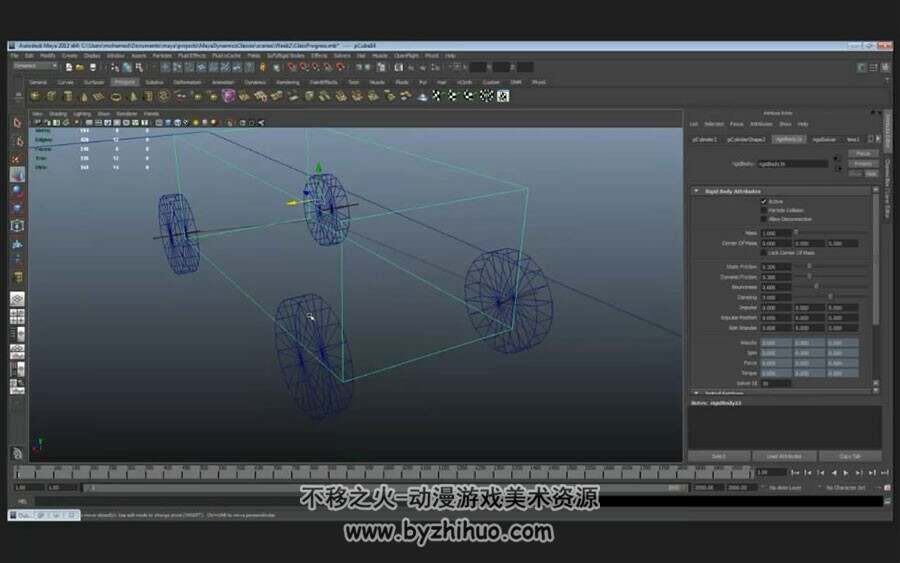Play the animation forwards

point(846,472)
